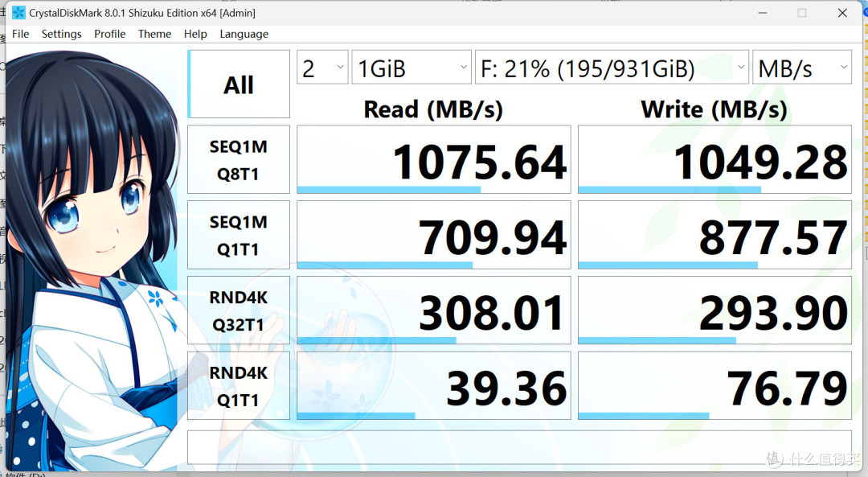Click the Write (MB/s) column header

point(714,109)
